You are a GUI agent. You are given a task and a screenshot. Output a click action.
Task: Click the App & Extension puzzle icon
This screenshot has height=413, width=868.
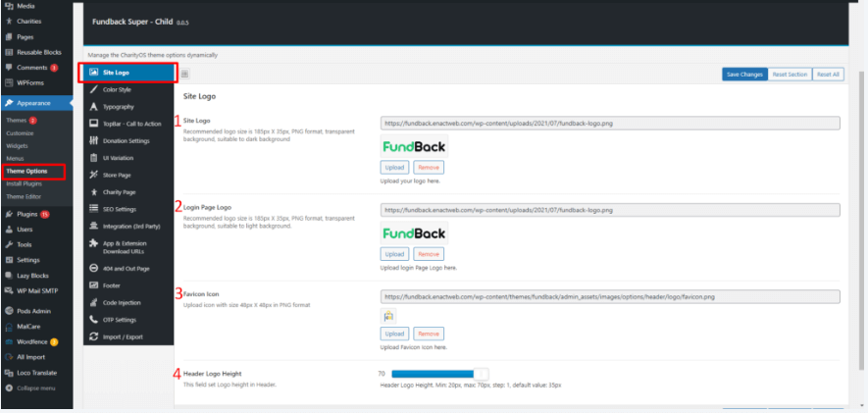(x=93, y=243)
